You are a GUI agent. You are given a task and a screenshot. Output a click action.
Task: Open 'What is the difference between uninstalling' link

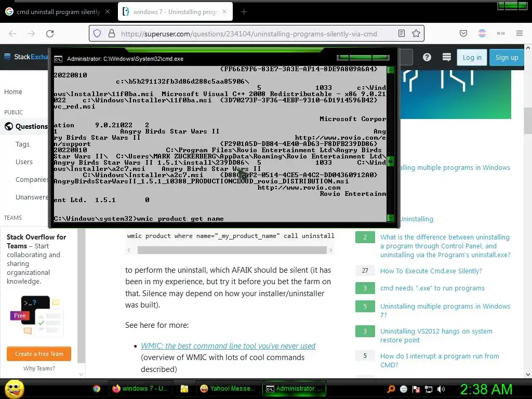(445, 246)
